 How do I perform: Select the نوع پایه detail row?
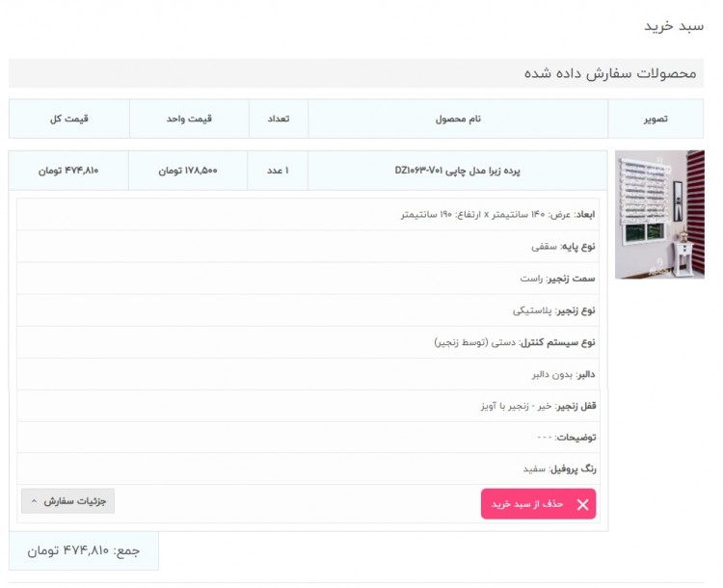click(308, 246)
